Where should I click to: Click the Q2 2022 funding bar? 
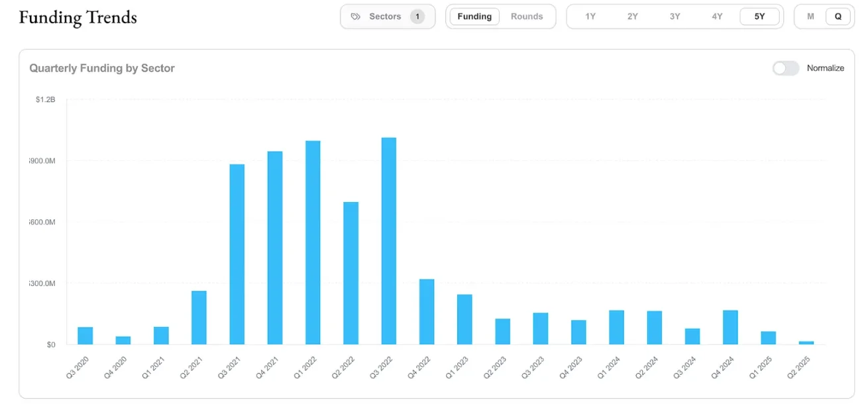point(351,273)
